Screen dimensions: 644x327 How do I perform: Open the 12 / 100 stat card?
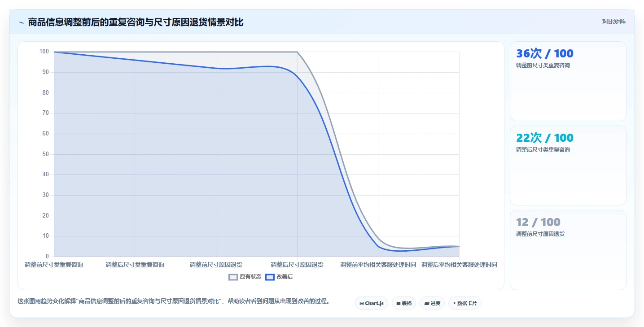pos(568,250)
